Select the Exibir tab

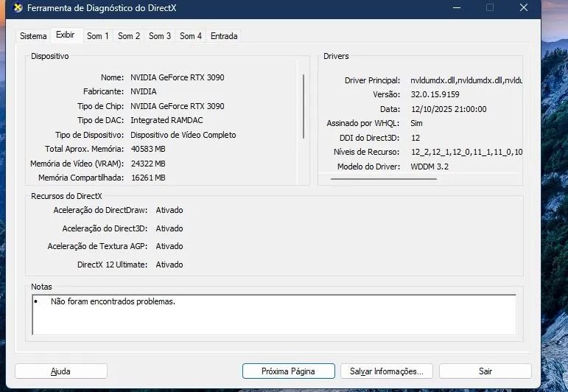pyautogui.click(x=66, y=35)
